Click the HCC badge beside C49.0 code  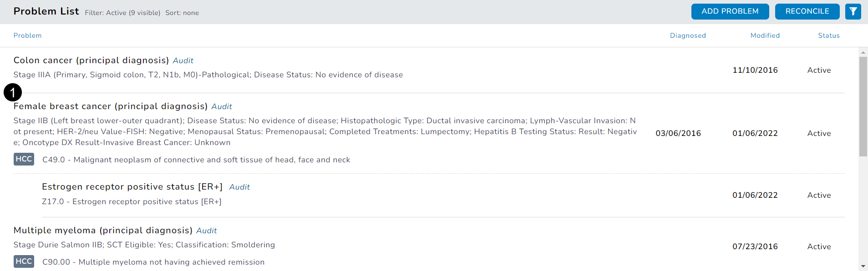coord(24,159)
